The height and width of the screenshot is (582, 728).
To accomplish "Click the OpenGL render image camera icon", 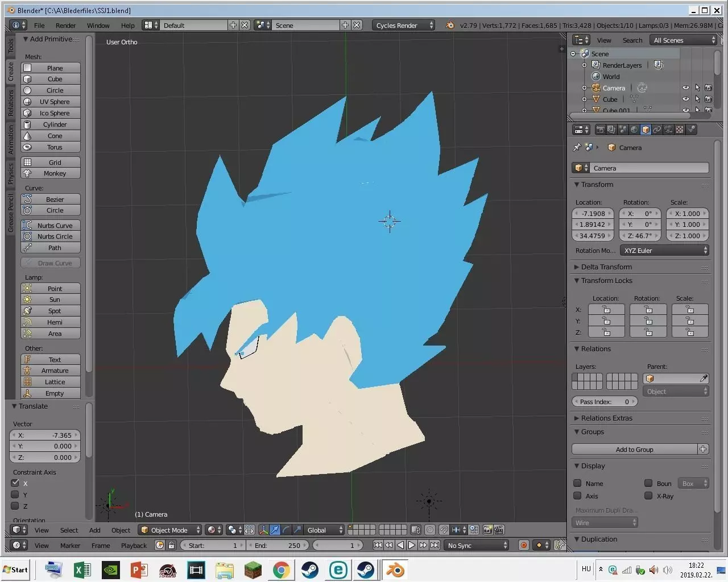I will pos(487,530).
